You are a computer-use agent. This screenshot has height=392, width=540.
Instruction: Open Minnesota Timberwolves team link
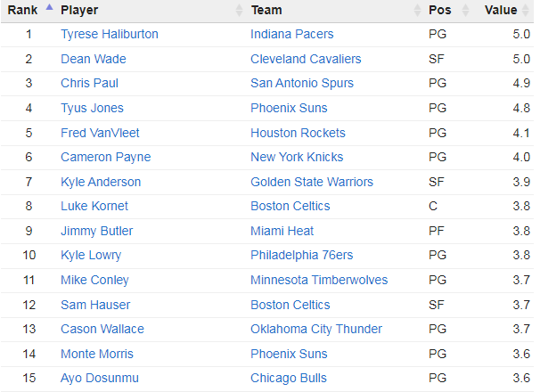pyautogui.click(x=319, y=280)
